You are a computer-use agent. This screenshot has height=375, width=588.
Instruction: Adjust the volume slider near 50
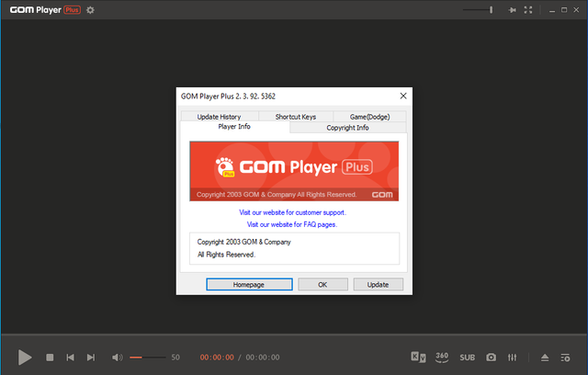pyautogui.click(x=147, y=358)
